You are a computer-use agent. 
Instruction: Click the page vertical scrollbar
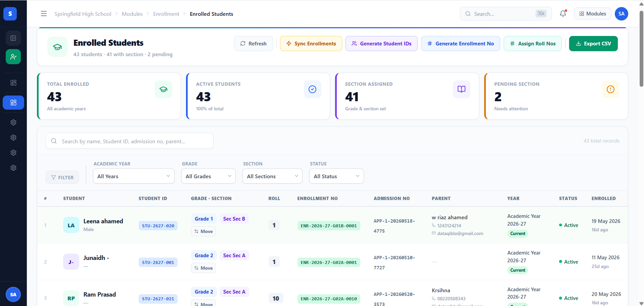(x=641, y=49)
